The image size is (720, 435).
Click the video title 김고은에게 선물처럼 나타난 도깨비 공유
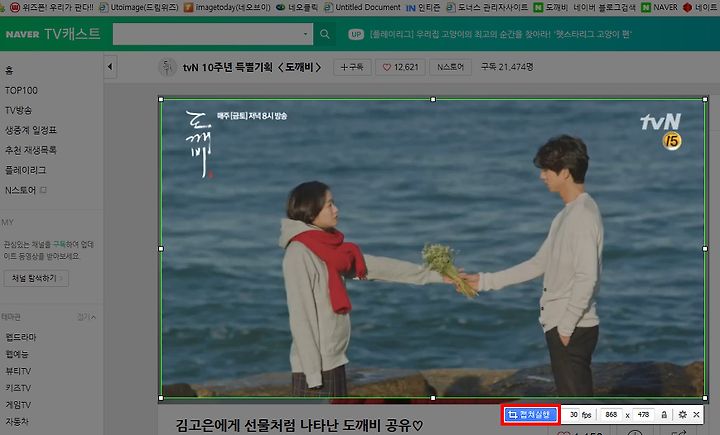pyautogui.click(x=299, y=425)
